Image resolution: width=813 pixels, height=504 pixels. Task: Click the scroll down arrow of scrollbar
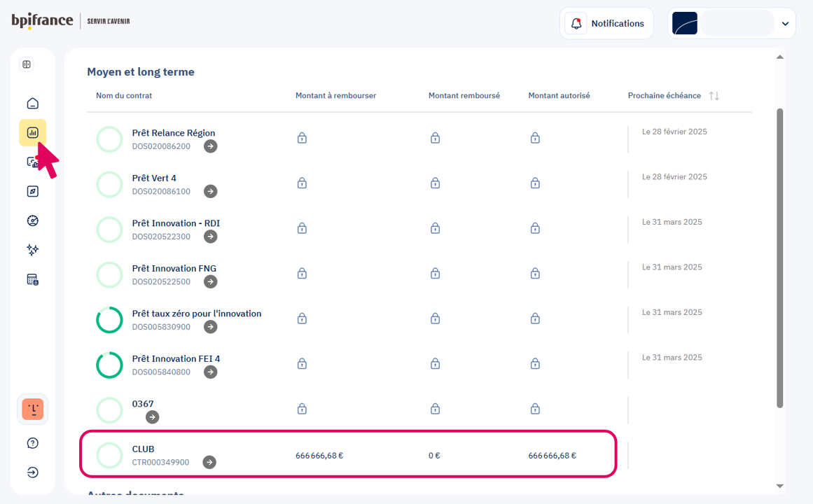coord(779,486)
